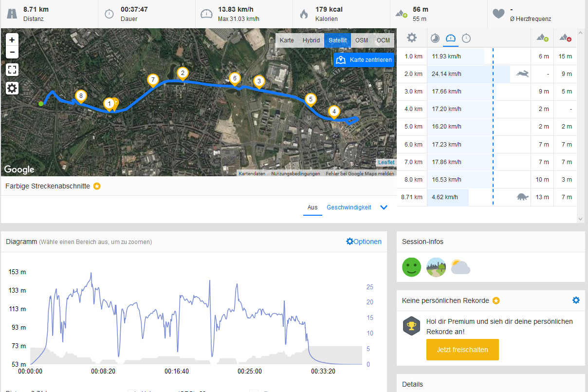Click the elevation gain column icon
The image size is (588, 392).
pyautogui.click(x=542, y=38)
